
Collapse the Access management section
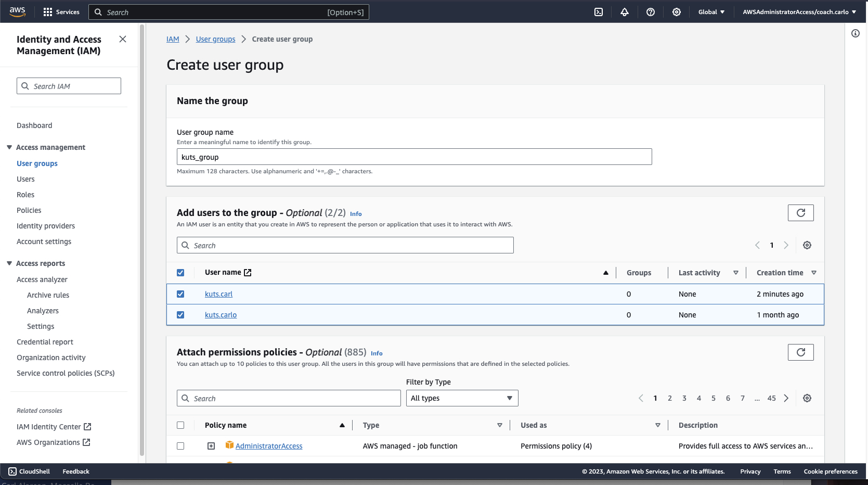tap(9, 147)
